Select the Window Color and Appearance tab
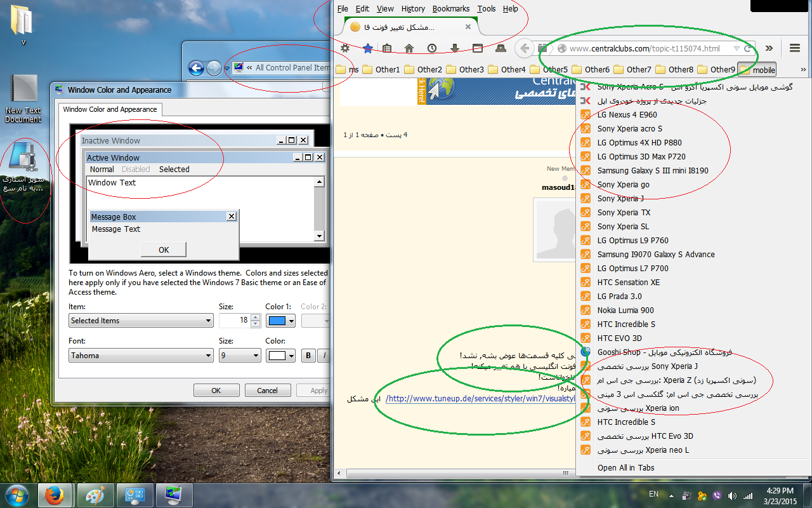The height and width of the screenshot is (508, 812). click(110, 109)
